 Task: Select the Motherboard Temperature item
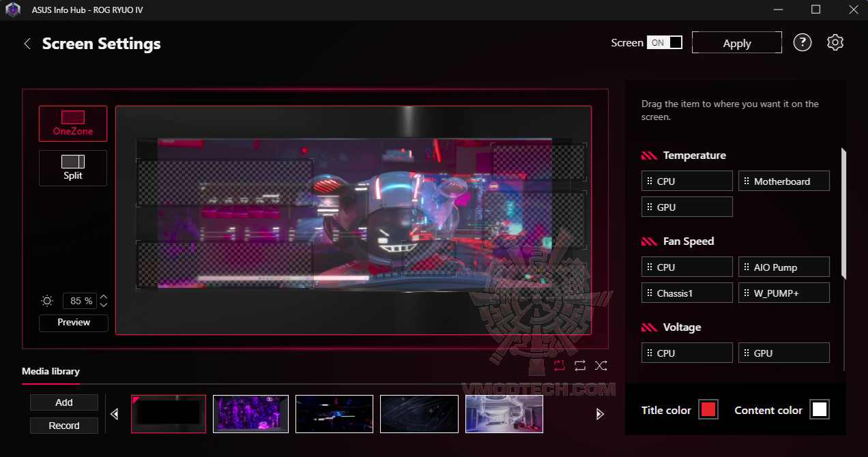click(x=784, y=181)
